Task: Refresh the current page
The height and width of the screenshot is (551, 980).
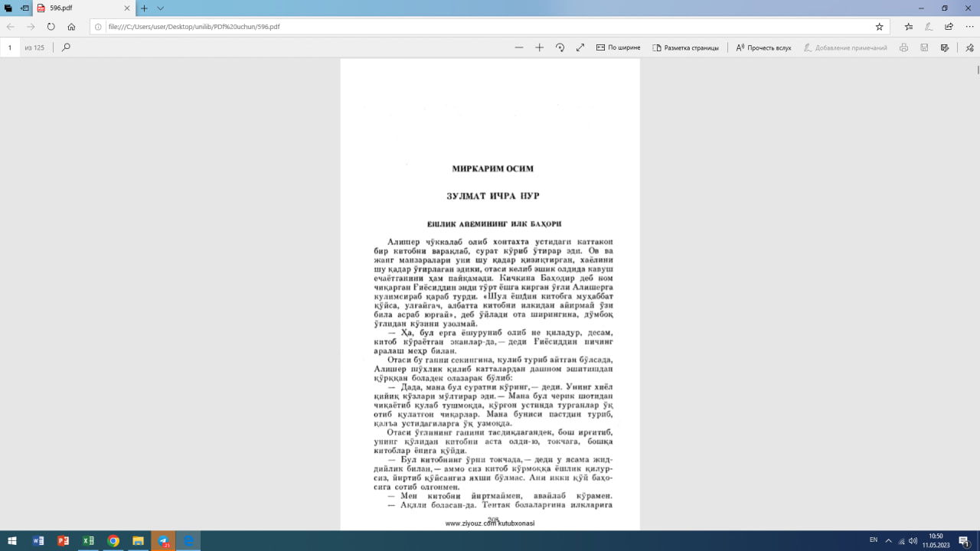Action: point(51,26)
